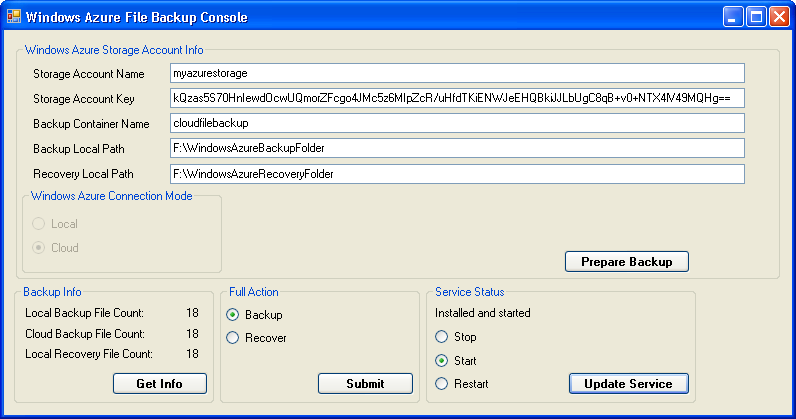This screenshot has width=796, height=419.
Task: Choose the Recover full action option
Action: coord(233,338)
